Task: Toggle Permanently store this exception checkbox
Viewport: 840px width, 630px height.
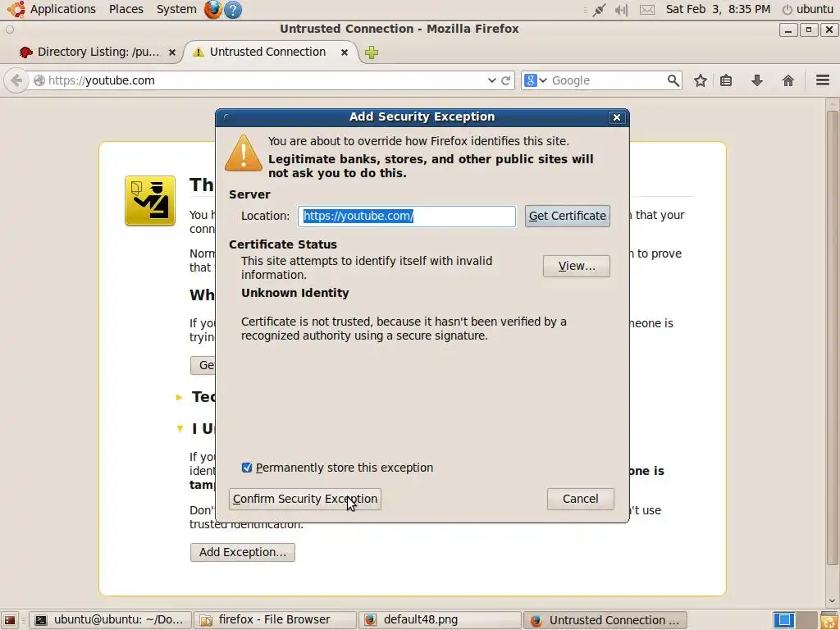Action: [246, 468]
